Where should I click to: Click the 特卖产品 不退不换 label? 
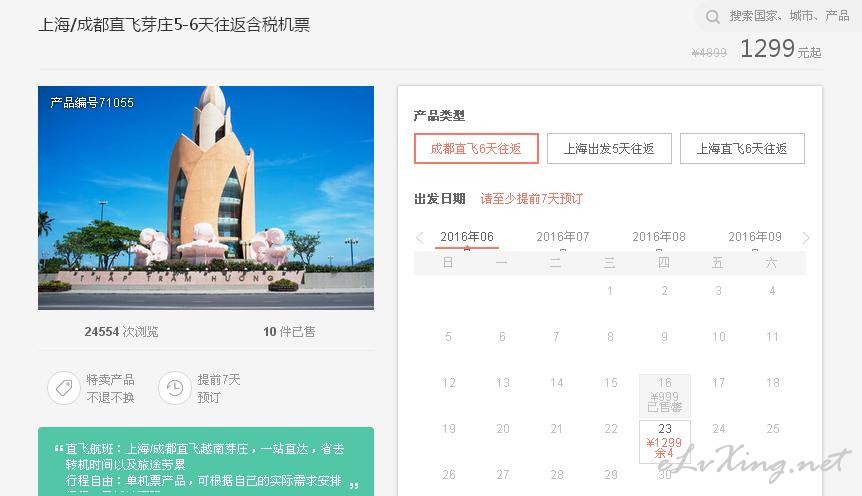tap(110, 388)
